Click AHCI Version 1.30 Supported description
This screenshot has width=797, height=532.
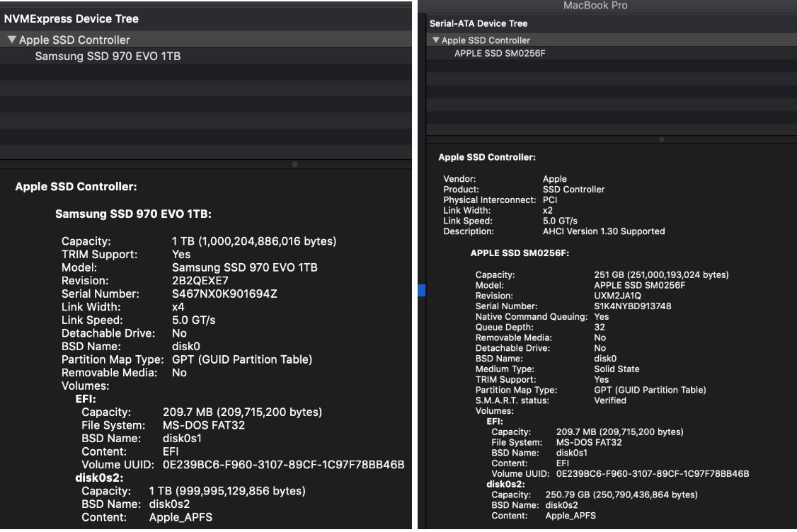click(604, 231)
